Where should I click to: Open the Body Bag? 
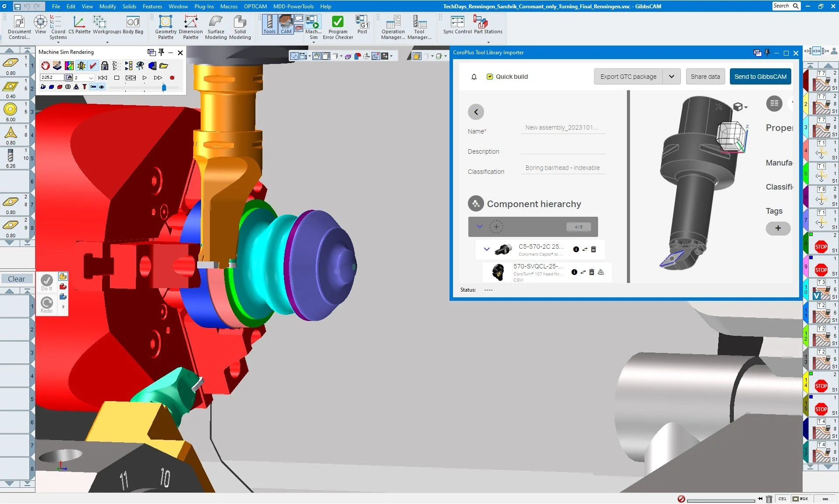[133, 25]
